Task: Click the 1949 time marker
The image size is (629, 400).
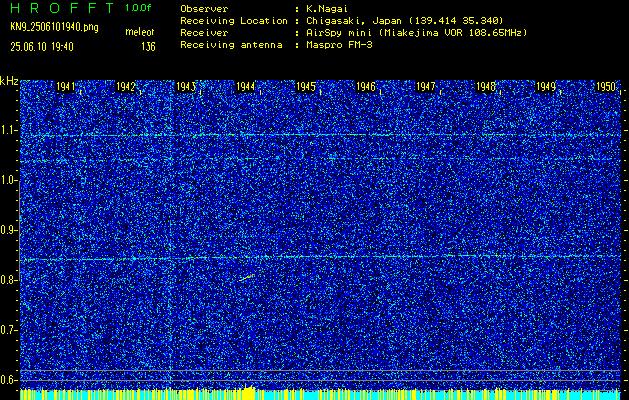Action: coord(546,87)
